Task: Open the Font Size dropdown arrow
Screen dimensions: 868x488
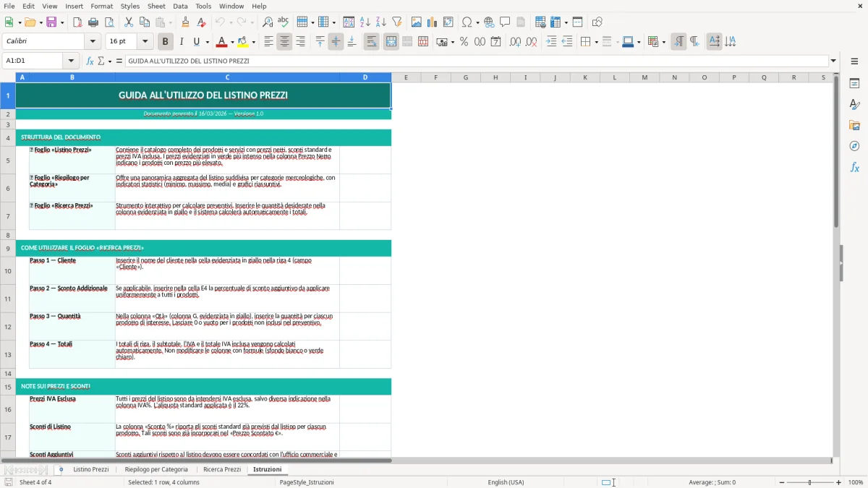Action: tap(145, 42)
